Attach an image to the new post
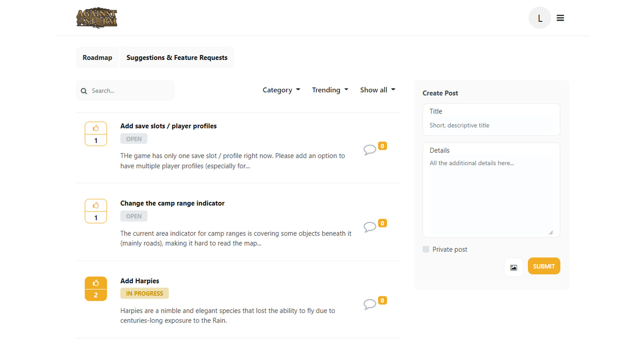Image resolution: width=644 pixels, height=362 pixels. [514, 267]
